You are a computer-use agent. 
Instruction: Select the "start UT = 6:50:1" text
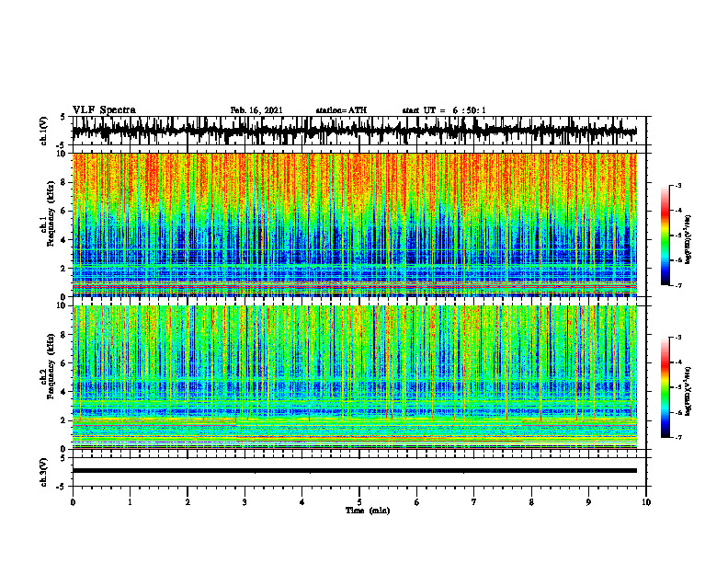click(444, 110)
